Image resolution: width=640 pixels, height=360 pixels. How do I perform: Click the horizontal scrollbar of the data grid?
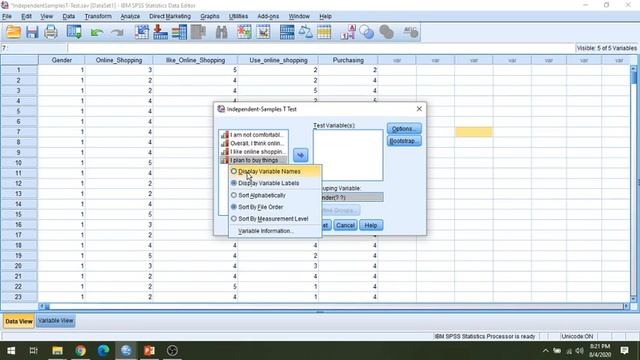pos(334,306)
